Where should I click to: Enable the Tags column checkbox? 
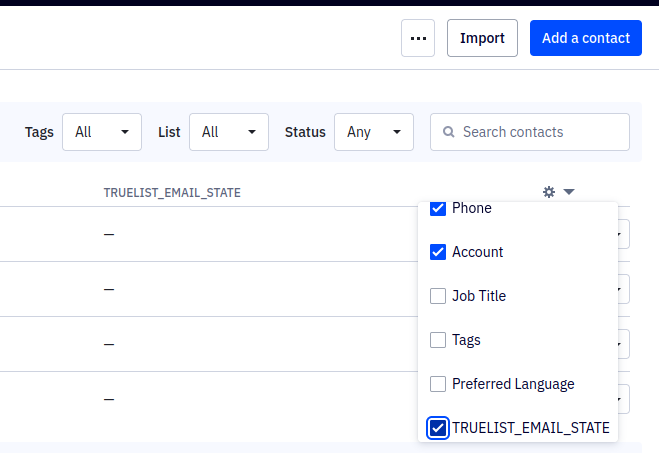(438, 340)
